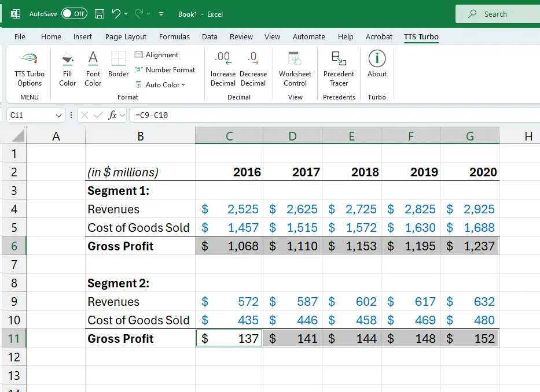Click the Number Format button
This screenshot has height=392, width=540.
(x=165, y=70)
